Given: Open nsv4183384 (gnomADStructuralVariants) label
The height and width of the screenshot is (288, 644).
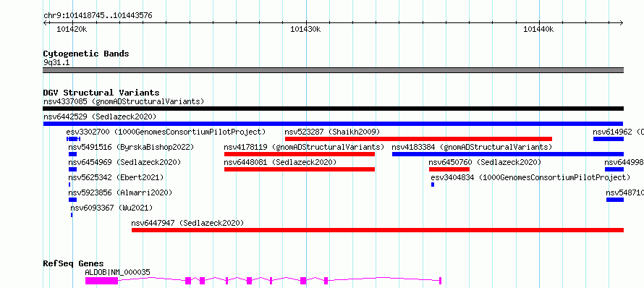Looking at the screenshot, I should tap(472, 147).
